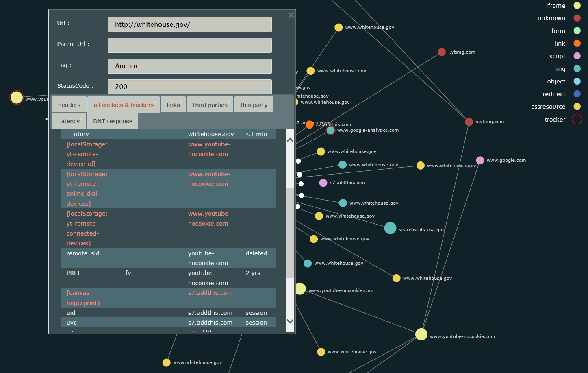Viewport: 588px width, 373px height.
Task: Click the this party tab
Action: [x=254, y=105]
